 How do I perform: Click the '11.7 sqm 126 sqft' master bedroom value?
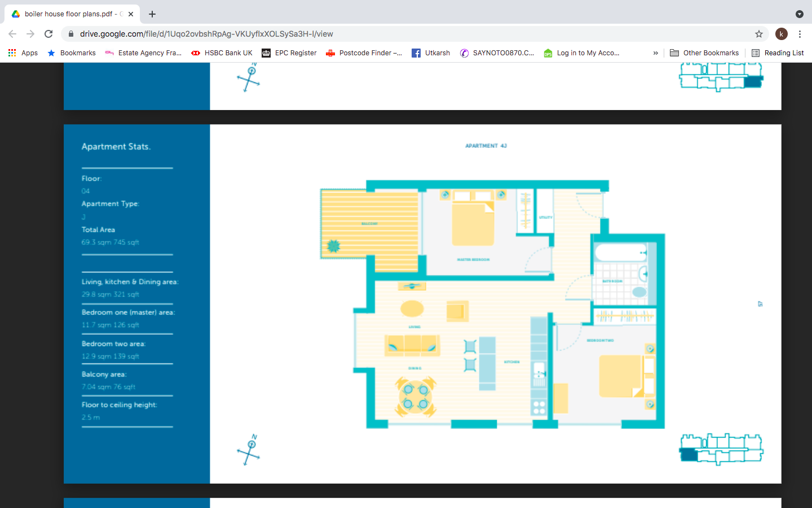pyautogui.click(x=110, y=325)
